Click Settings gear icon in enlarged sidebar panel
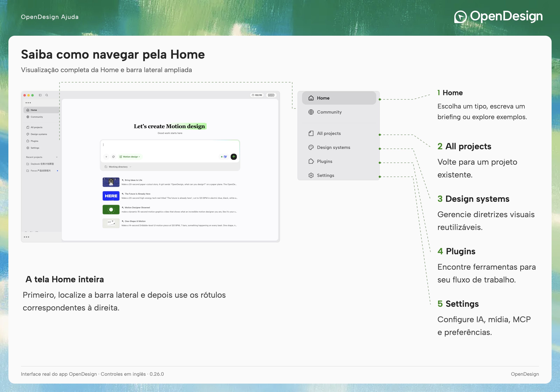Screen dimensions: 560x392 click(x=311, y=175)
